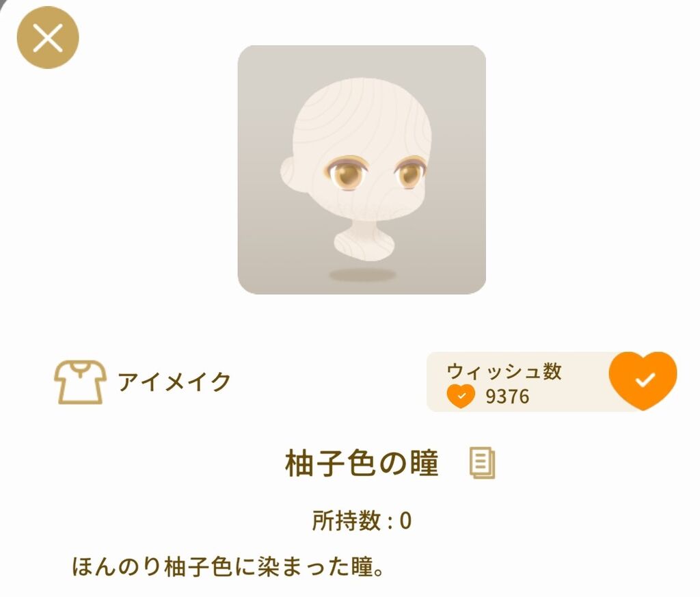The width and height of the screenshot is (700, 597).
Task: Copy the item name using the document icon
Action: (x=482, y=463)
